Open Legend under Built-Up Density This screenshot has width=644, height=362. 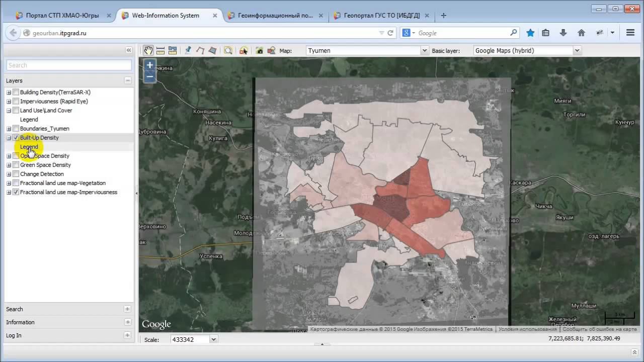(x=29, y=147)
